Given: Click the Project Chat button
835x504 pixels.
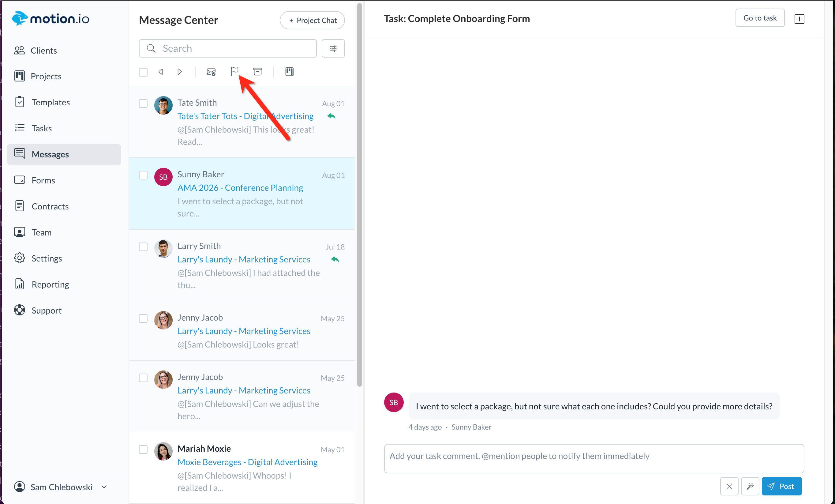Looking at the screenshot, I should [x=312, y=20].
